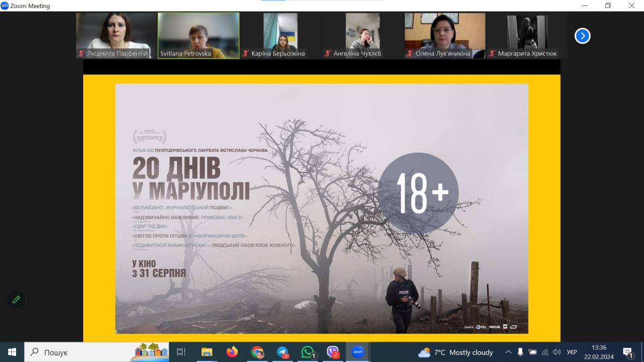
Task: Open Telegram from the taskbar
Action: pos(282,352)
